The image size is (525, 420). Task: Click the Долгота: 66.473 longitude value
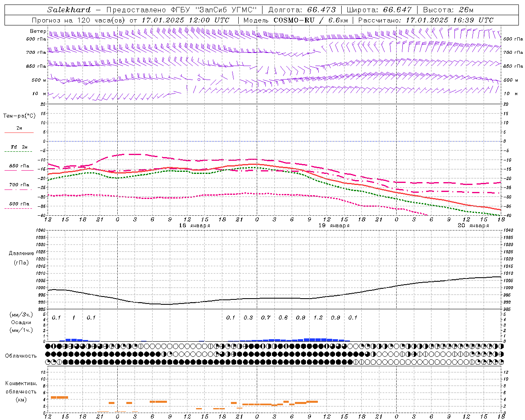(x=302, y=10)
